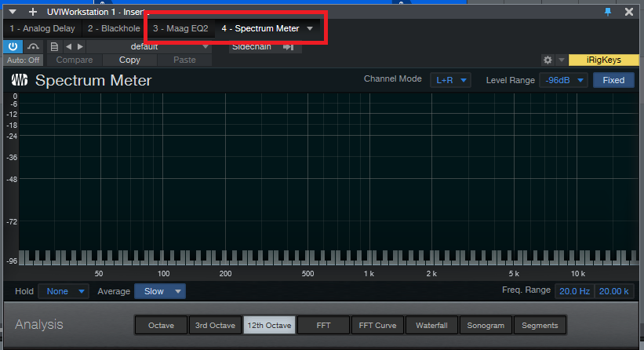The image size is (644, 350).
Task: Select 12th Octave analysis mode
Action: click(x=269, y=326)
